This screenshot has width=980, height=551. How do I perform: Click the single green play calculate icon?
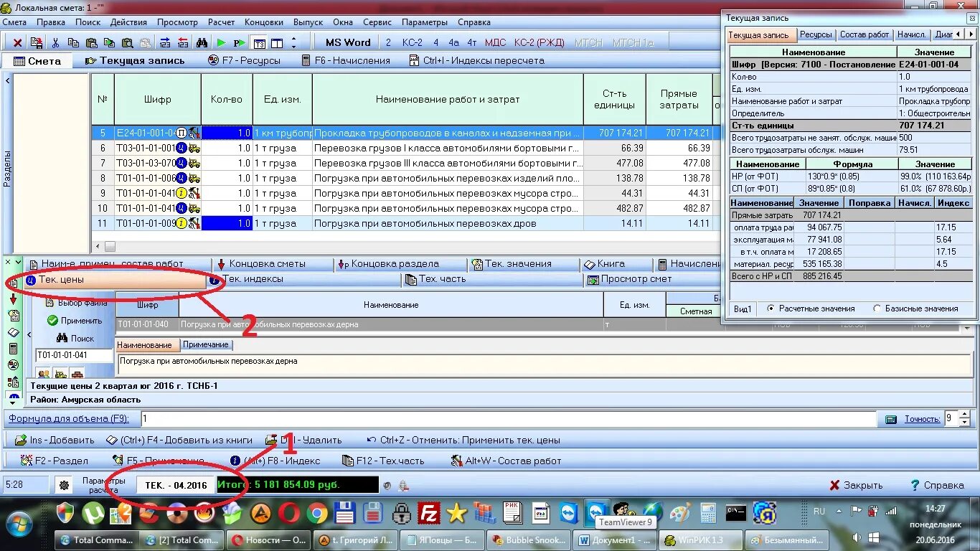221,43
